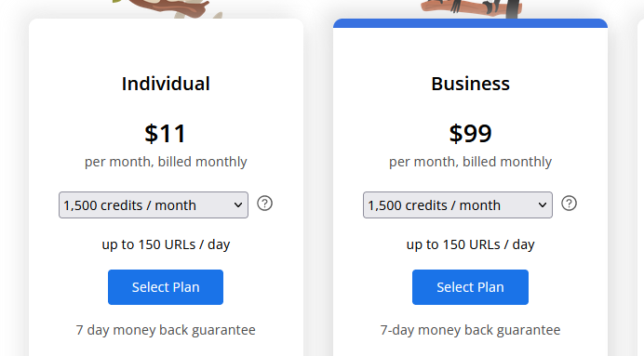Click the Individual plan heading
Screen dimensions: 644x356
(166, 84)
